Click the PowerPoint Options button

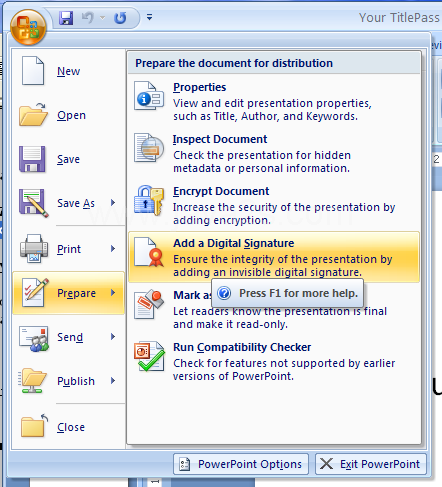coord(241,464)
